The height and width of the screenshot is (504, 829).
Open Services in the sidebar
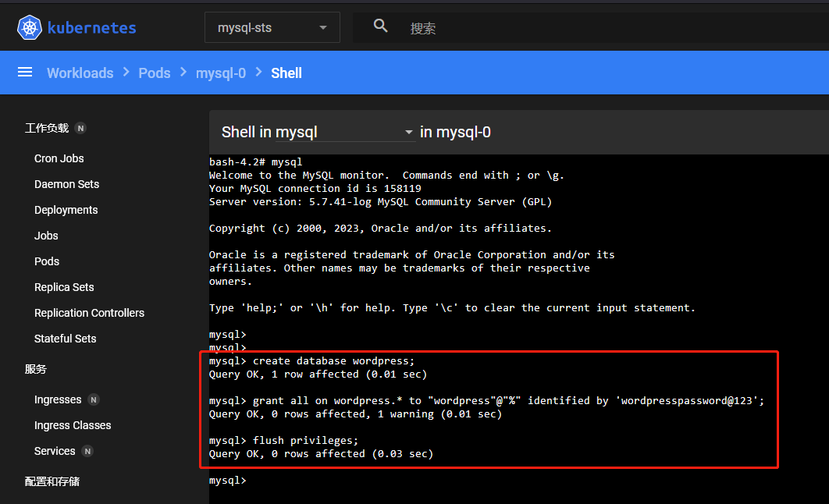coord(55,451)
